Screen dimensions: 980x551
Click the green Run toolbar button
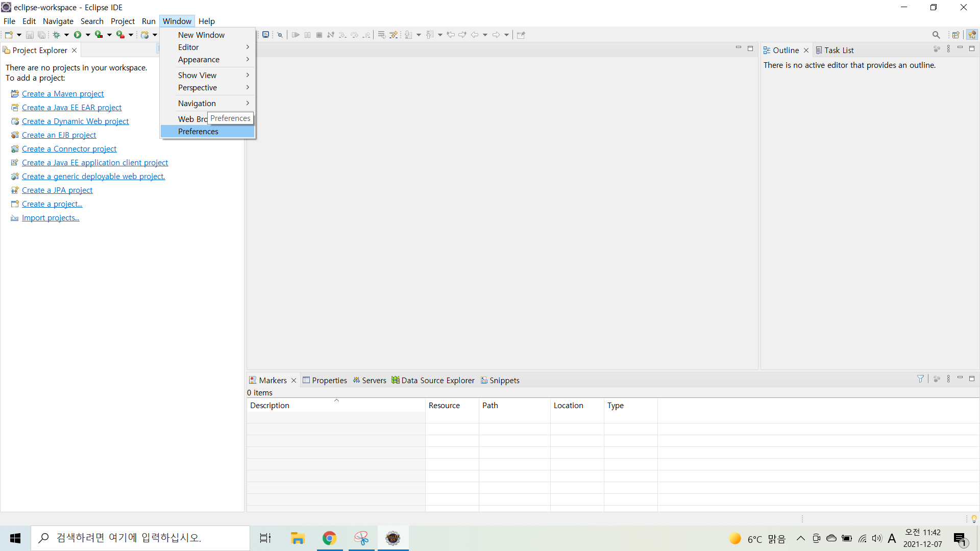(x=78, y=35)
